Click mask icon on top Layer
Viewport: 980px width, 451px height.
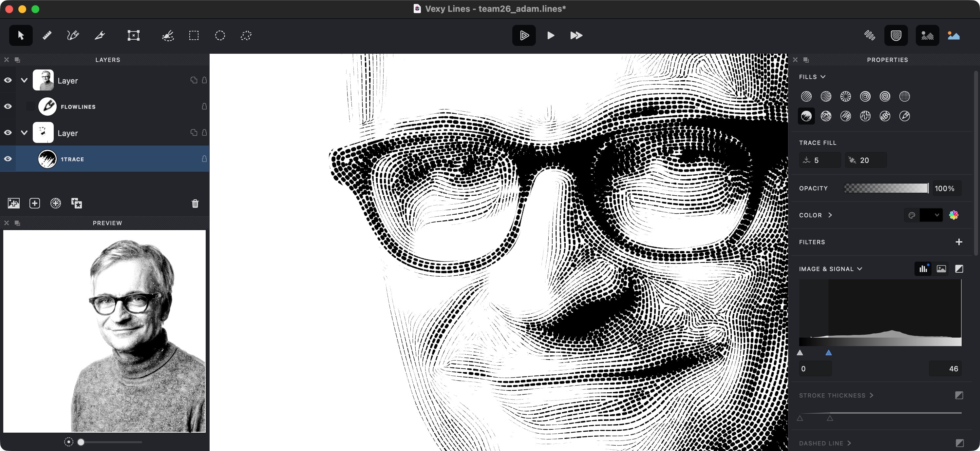pyautogui.click(x=194, y=80)
